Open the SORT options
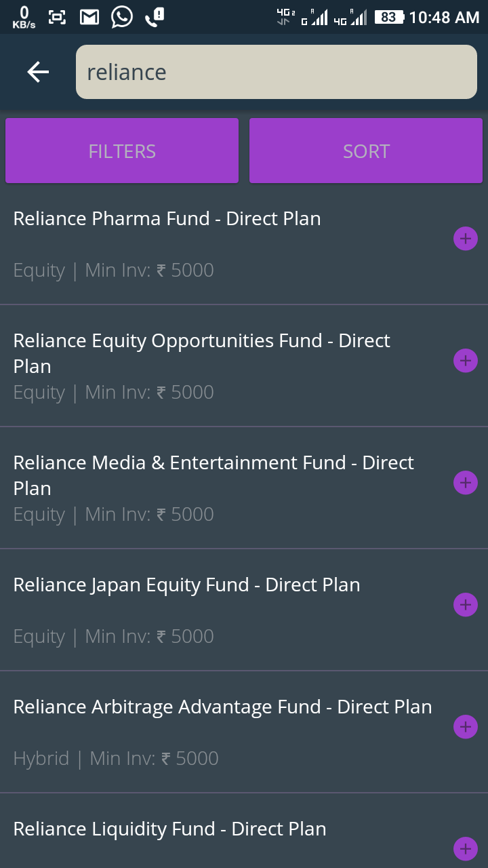 coord(366,151)
